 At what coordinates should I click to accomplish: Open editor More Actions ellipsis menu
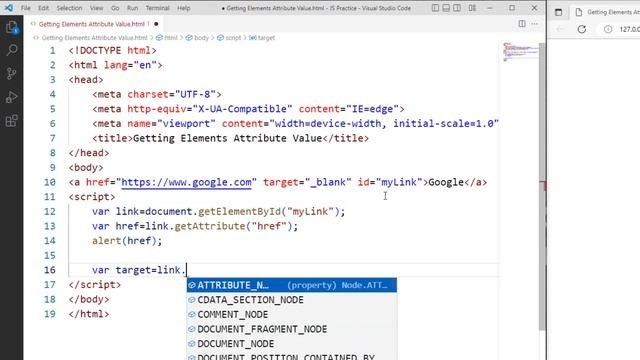click(x=535, y=24)
